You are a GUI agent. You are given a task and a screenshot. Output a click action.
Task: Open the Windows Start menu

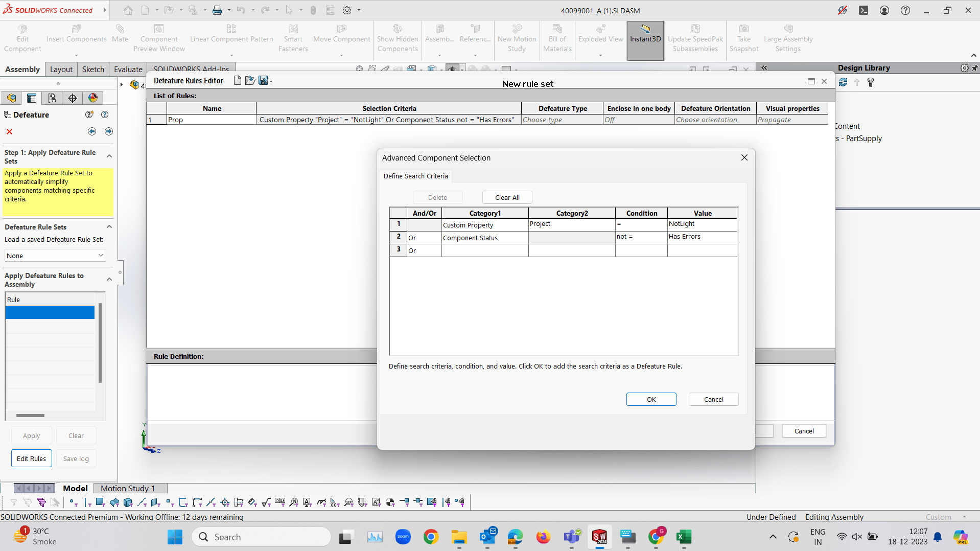pos(175,537)
